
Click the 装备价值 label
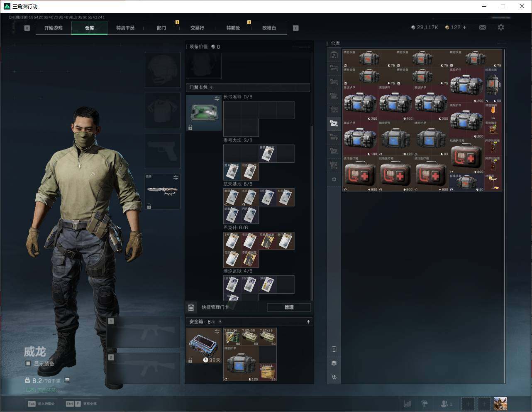coord(198,47)
